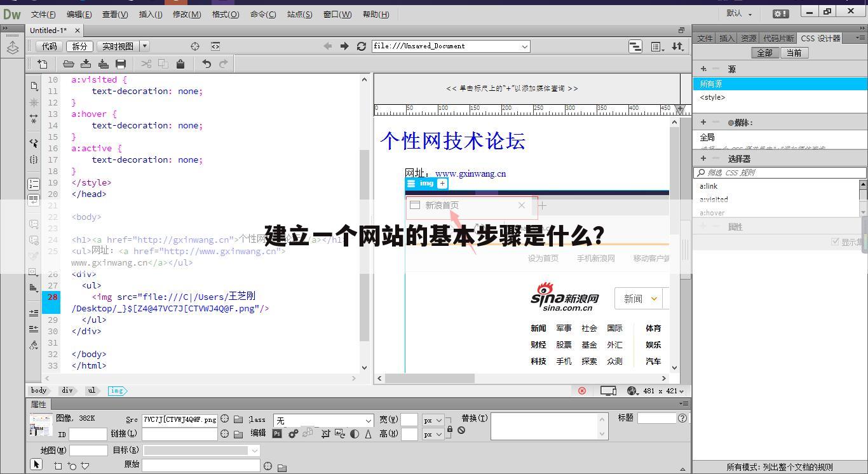This screenshot has height=474, width=868.
Task: Open the height unit px dropdown
Action: coord(433,435)
